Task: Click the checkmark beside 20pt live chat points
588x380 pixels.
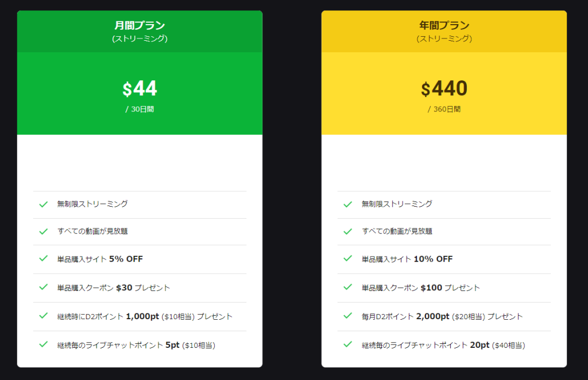Action: (x=347, y=344)
